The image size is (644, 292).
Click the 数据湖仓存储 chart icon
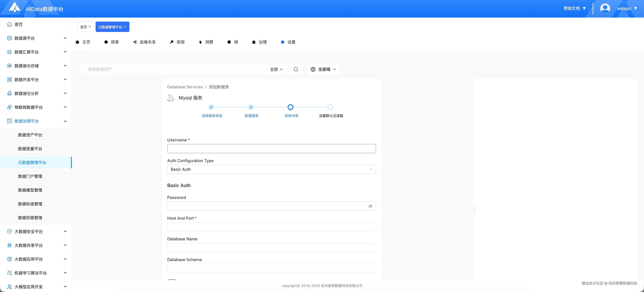[x=9, y=66]
